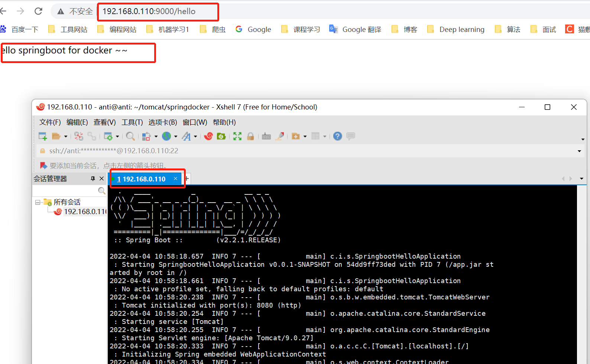The image size is (590, 364).
Task: Click browser Forward arrow
Action: click(20, 11)
